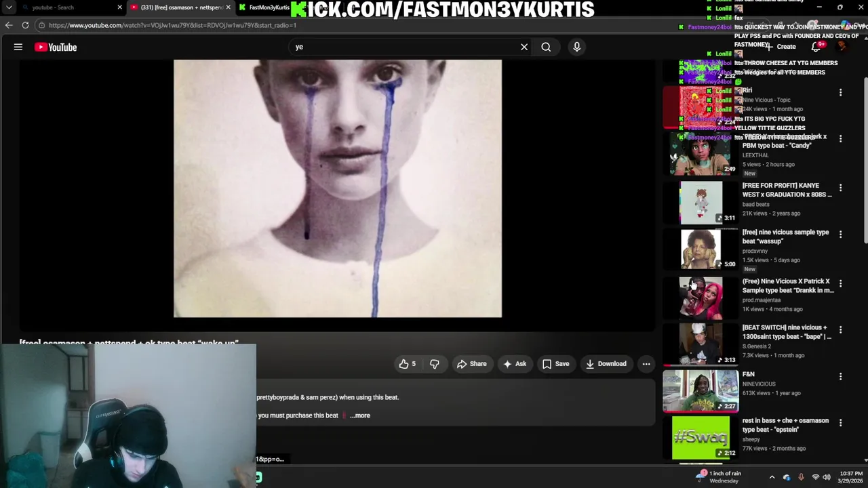Click the browser address bar URL
The height and width of the screenshot is (488, 868).
pos(172,25)
